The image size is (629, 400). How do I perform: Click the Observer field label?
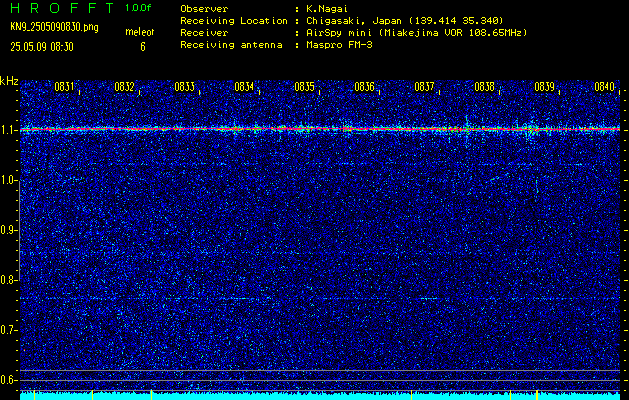click(x=204, y=9)
